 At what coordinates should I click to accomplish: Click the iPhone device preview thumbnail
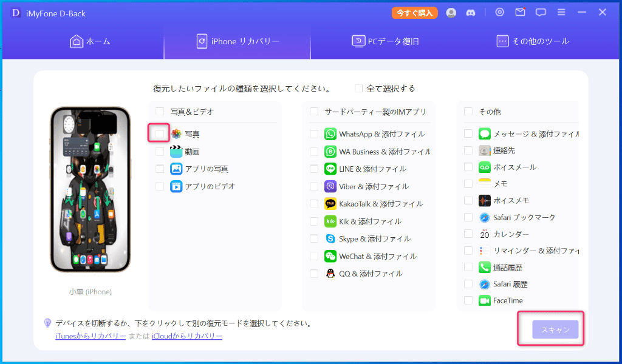90,189
